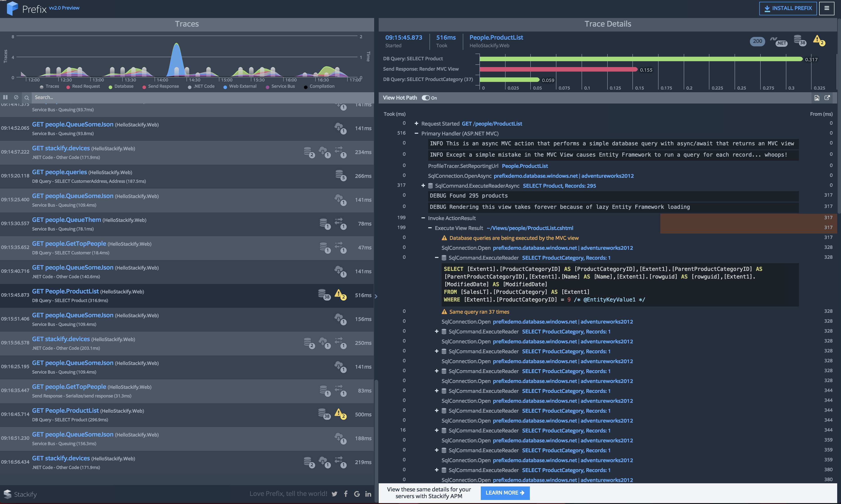Collapse the Execute View Result node

tap(430, 228)
